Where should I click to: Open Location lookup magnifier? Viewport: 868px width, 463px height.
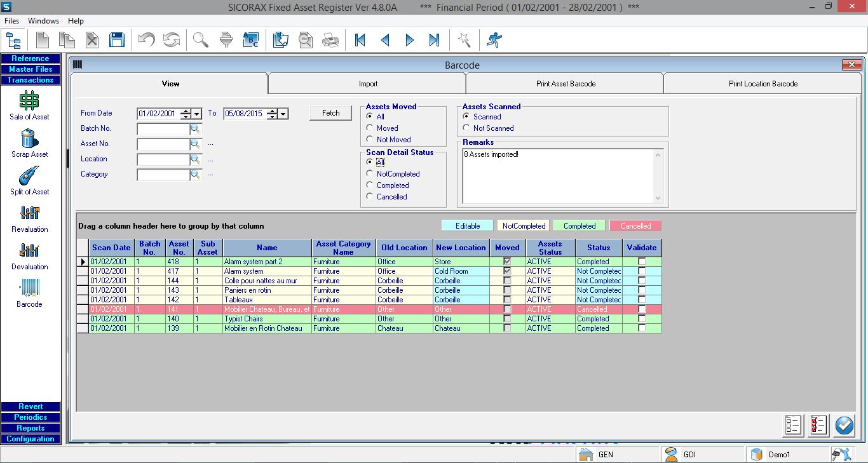click(196, 159)
